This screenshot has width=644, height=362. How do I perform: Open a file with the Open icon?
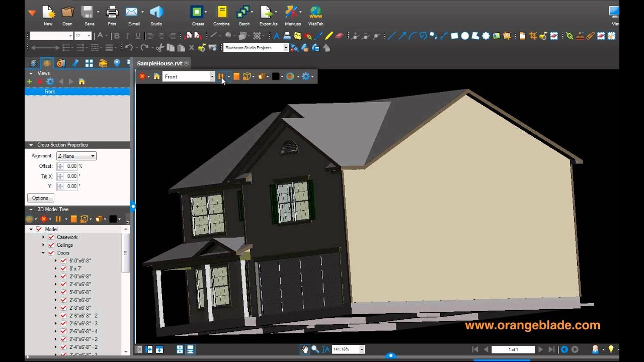(67, 12)
